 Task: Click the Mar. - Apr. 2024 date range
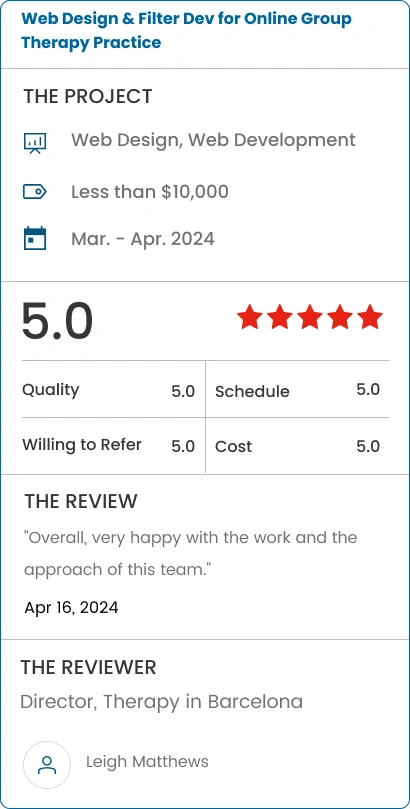142,239
